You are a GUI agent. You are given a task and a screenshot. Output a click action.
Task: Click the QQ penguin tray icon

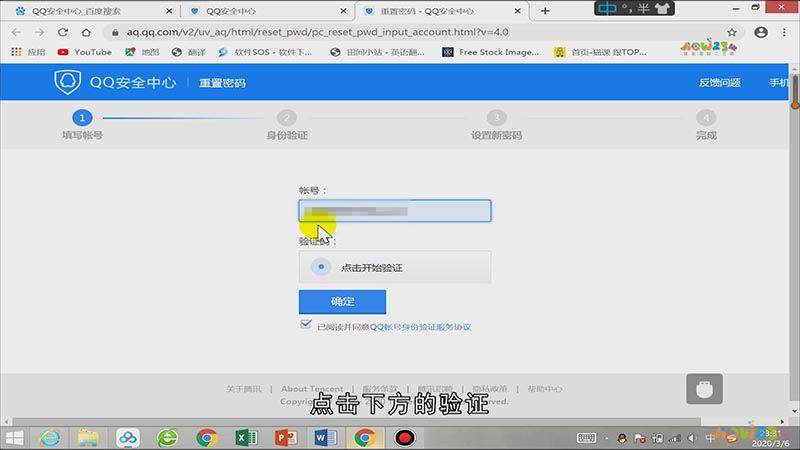(x=622, y=438)
